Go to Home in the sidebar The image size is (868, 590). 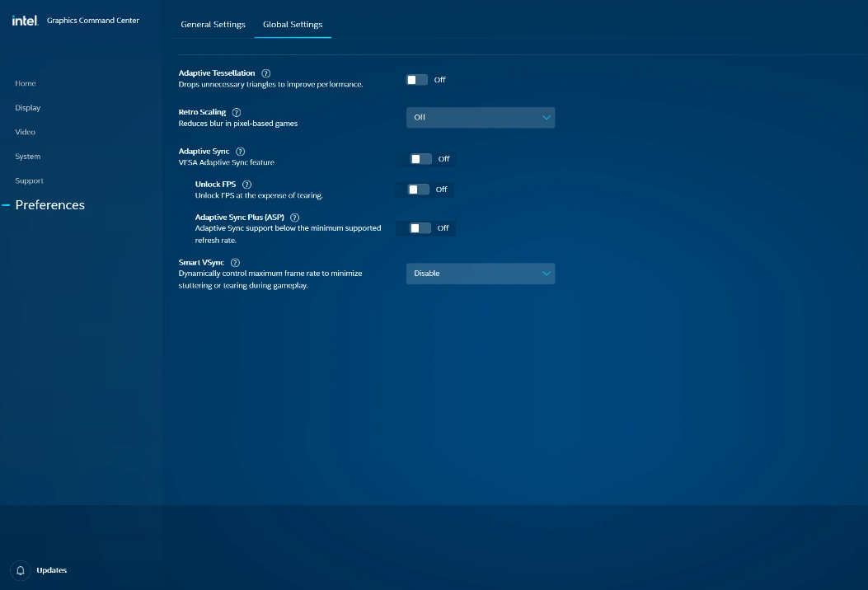[x=26, y=83]
